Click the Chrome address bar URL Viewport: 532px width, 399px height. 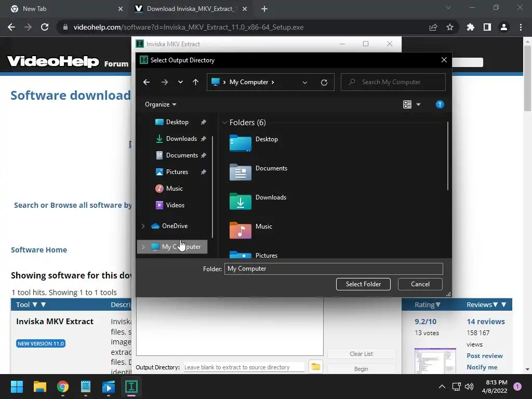[x=189, y=27]
